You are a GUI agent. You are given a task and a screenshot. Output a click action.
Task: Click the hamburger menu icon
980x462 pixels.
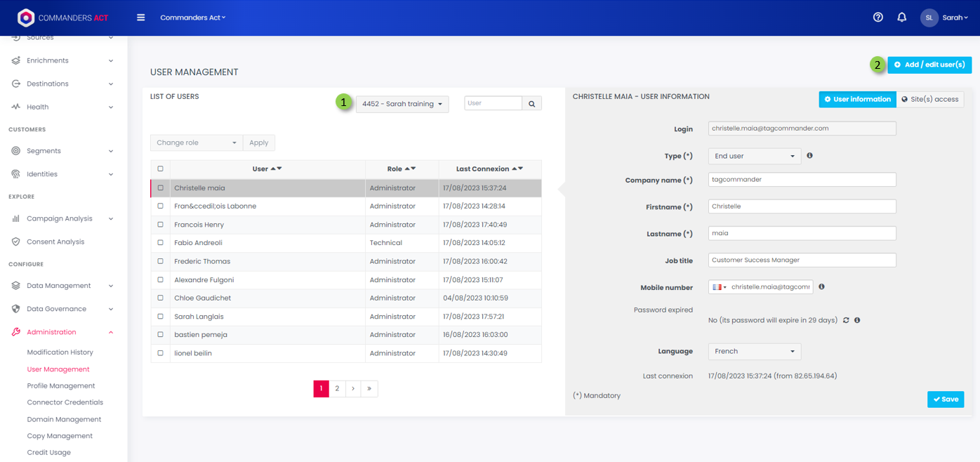[x=140, y=18]
